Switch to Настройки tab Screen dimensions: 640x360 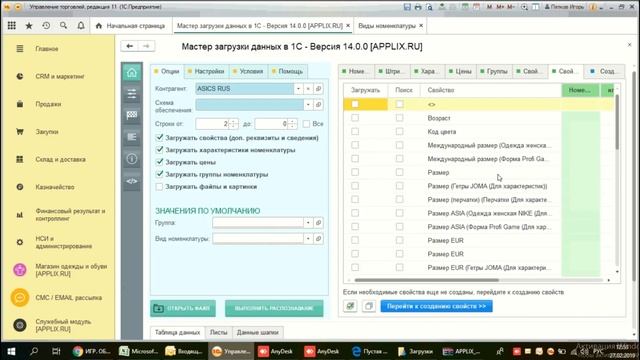click(206, 71)
